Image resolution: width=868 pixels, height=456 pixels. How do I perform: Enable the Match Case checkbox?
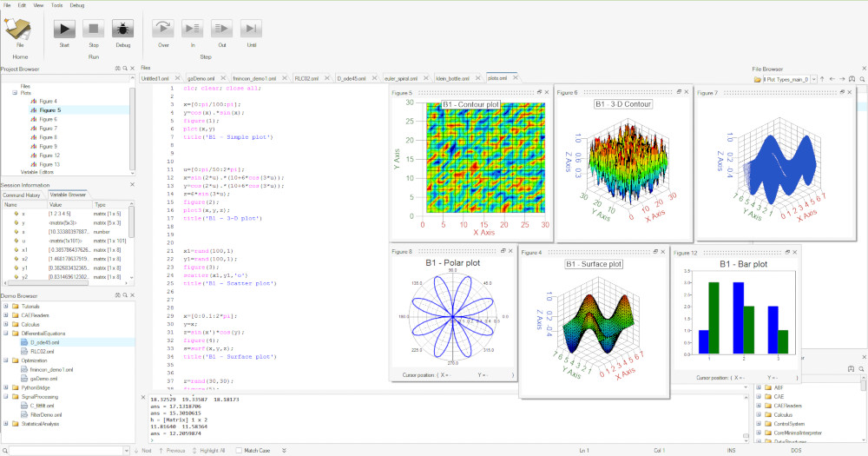(239, 451)
